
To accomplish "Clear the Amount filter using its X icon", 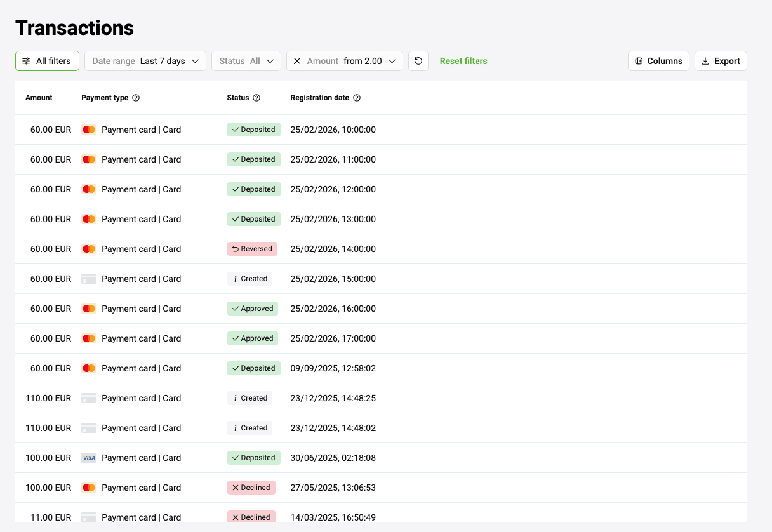I will point(297,61).
